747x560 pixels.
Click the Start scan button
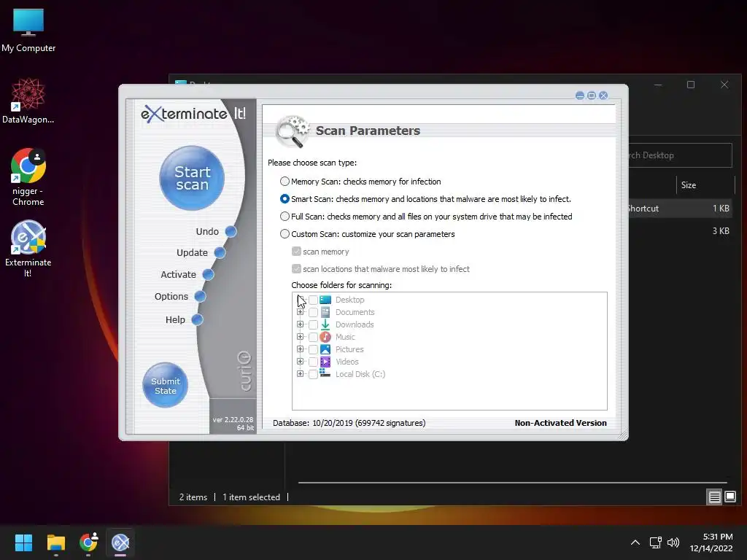(192, 178)
